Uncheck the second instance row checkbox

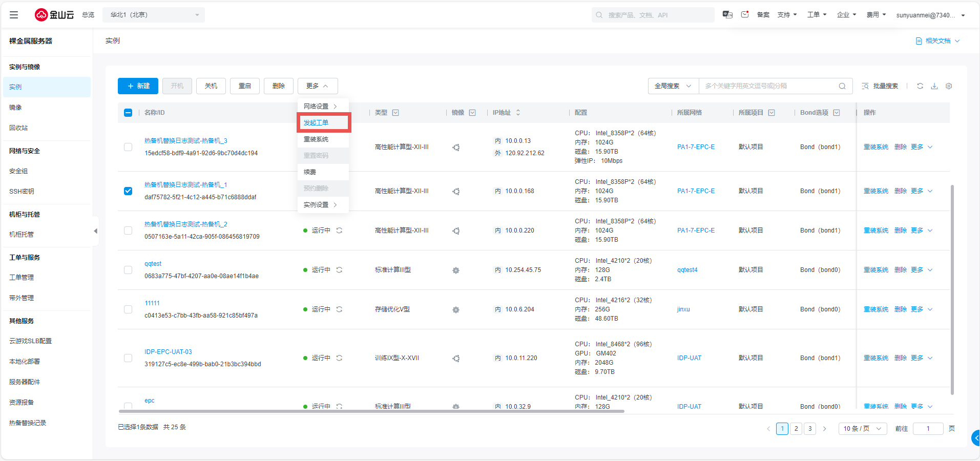click(128, 191)
